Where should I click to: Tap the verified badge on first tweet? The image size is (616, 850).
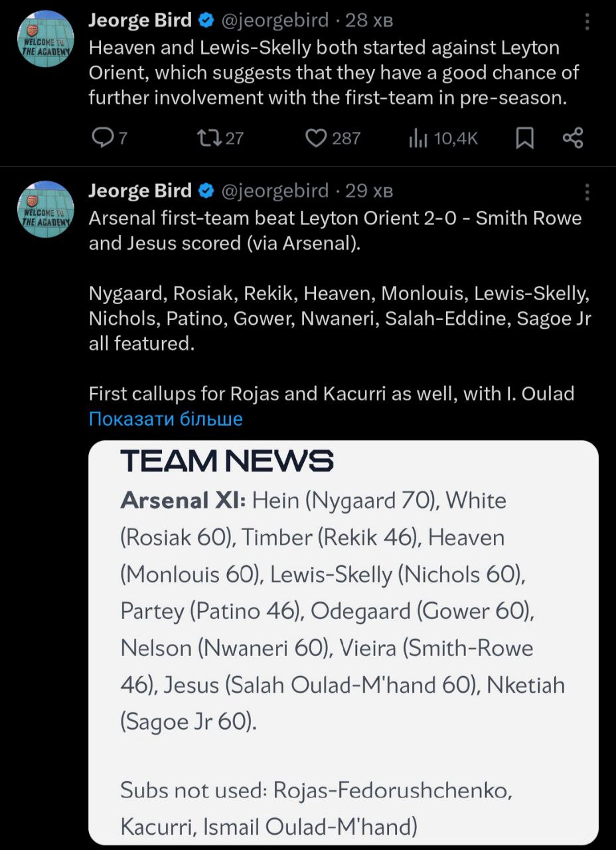pyautogui.click(x=206, y=21)
